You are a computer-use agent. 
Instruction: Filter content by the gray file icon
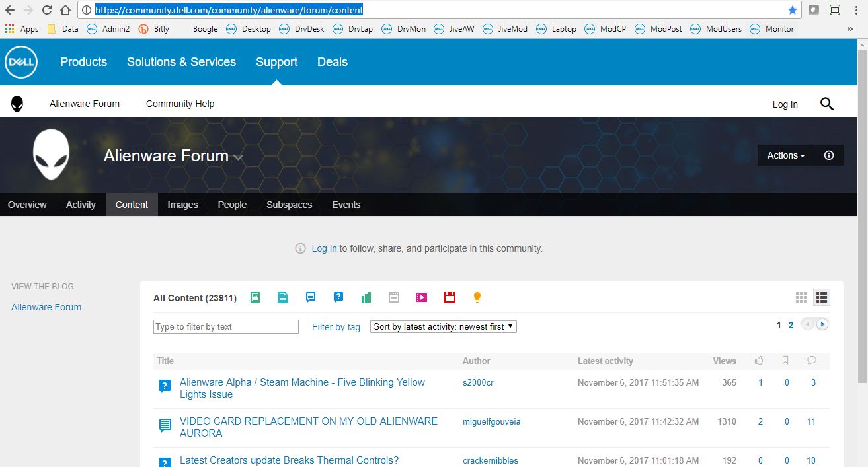(394, 297)
